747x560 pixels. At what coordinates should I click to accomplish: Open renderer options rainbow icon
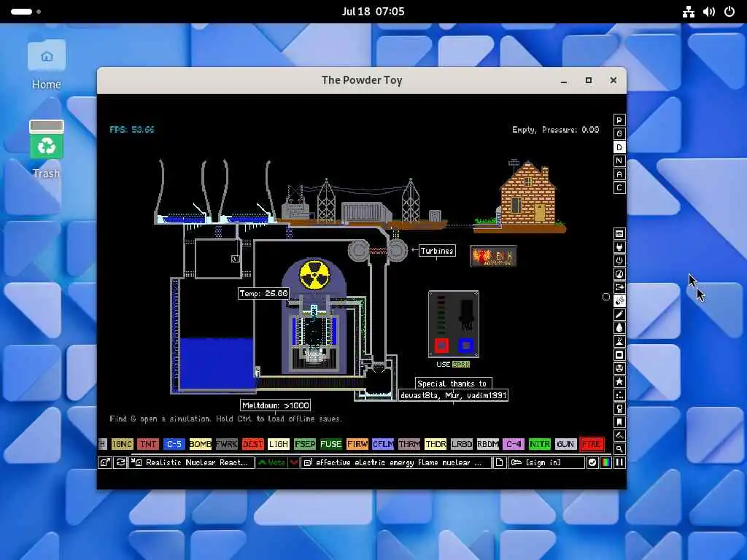tap(605, 462)
